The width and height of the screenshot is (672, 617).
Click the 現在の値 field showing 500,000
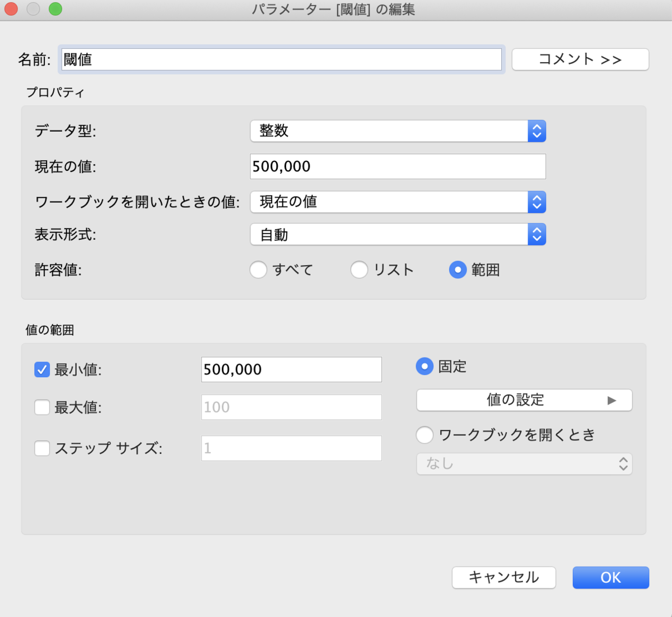398,166
